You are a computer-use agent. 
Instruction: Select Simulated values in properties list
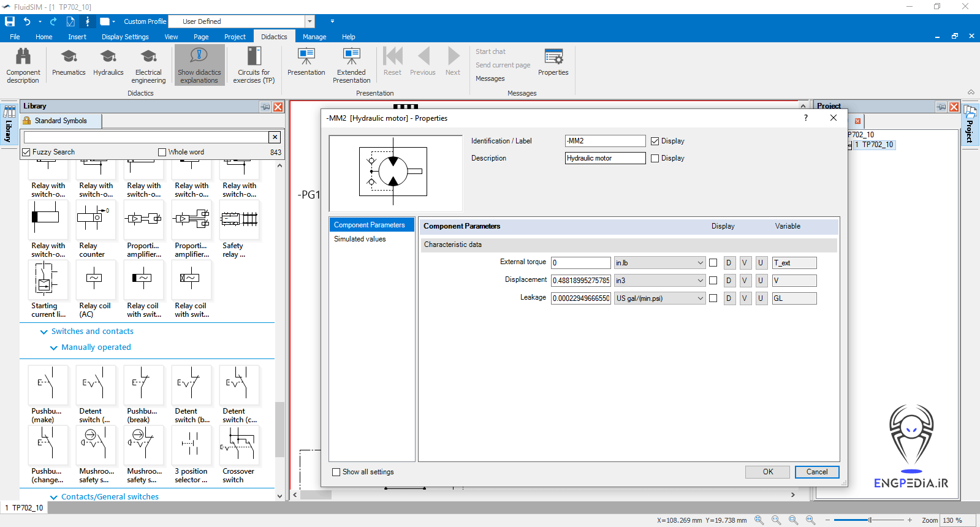pos(360,239)
